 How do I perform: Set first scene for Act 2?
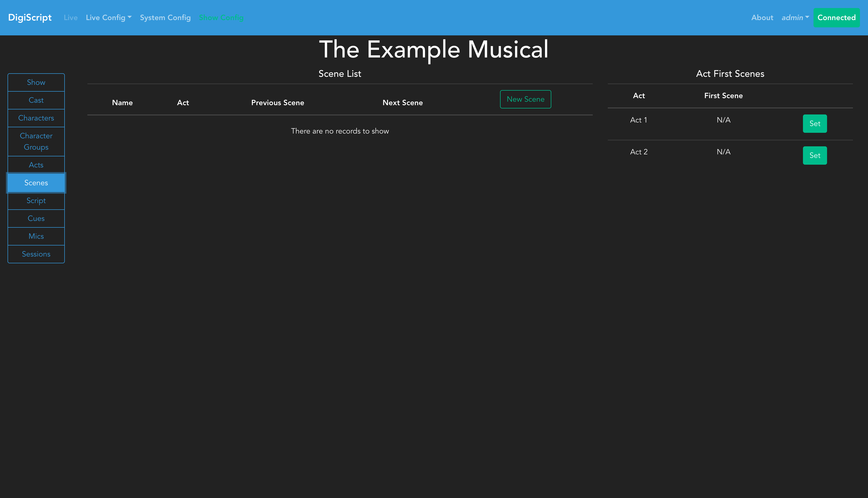point(814,155)
